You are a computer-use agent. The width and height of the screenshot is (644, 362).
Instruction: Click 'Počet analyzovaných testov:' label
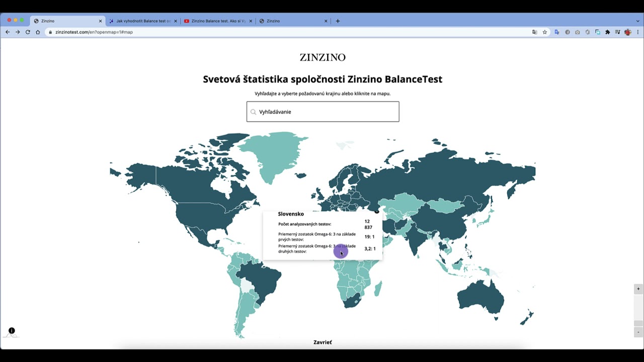coord(304,224)
